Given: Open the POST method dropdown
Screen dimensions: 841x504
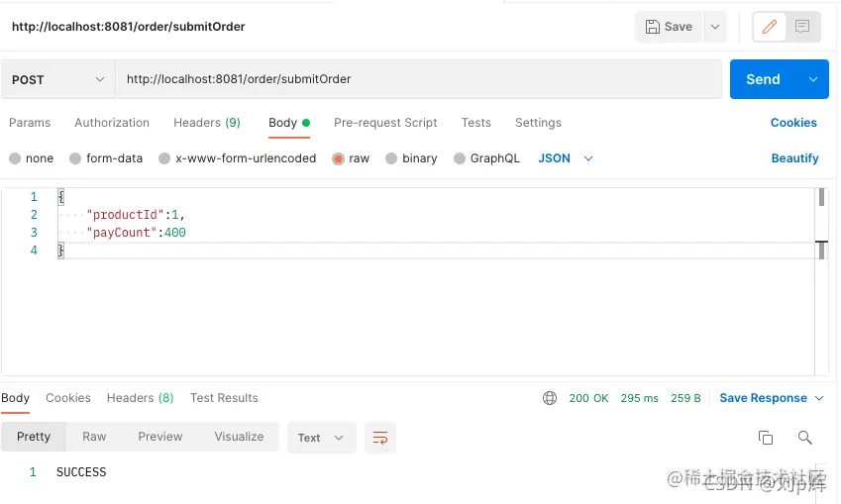Looking at the screenshot, I should coord(57,79).
